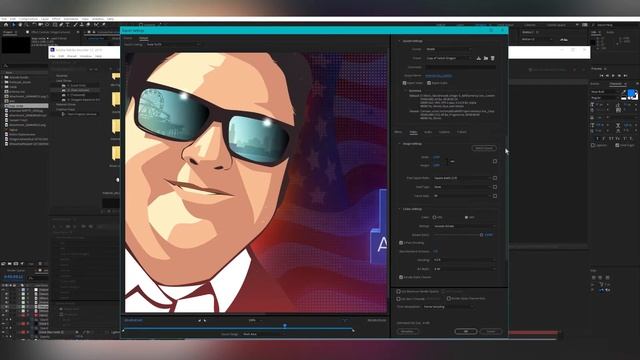Switch to the Source tab above preview
The height and width of the screenshot is (360, 640).
[128, 38]
